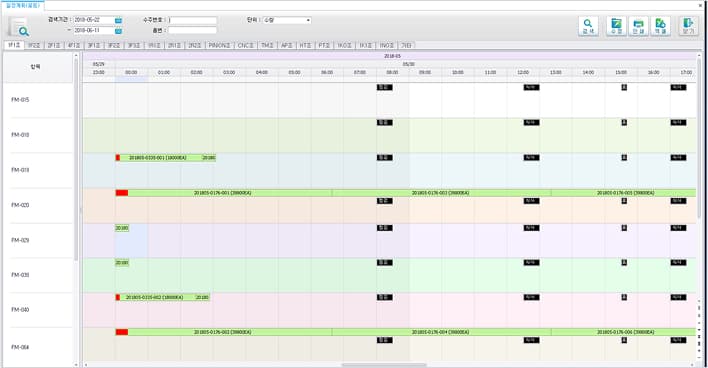Click the door exit icon button

[689, 26]
